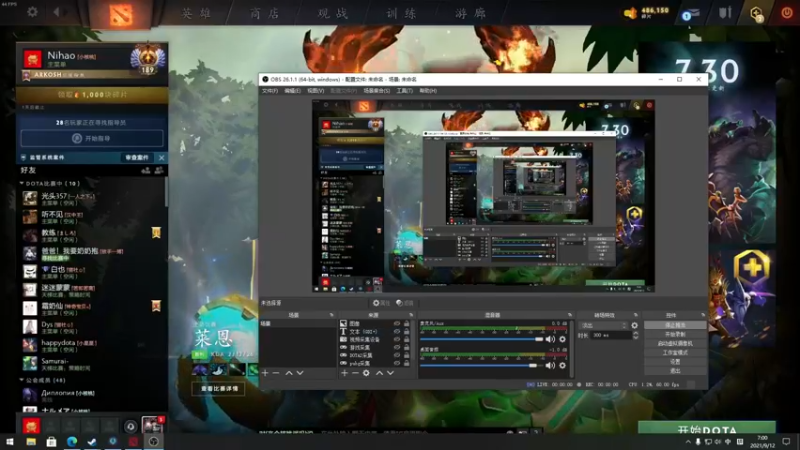Open transition properties gear icon

634,325
